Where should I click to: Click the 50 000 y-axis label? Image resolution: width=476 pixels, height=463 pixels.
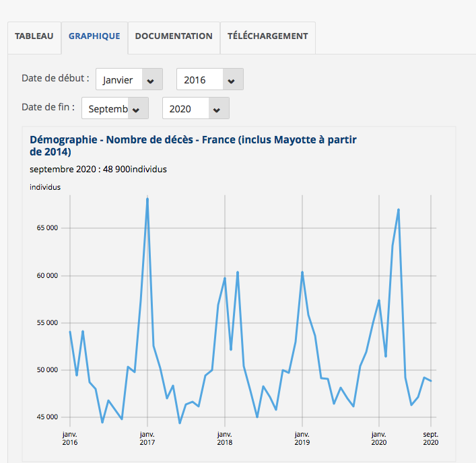[47, 370]
